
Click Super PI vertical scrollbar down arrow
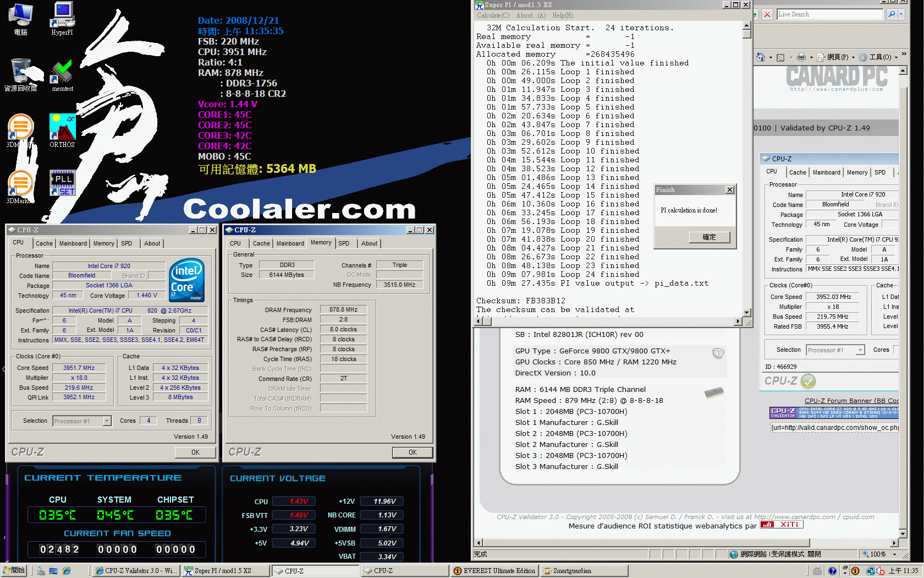(747, 313)
